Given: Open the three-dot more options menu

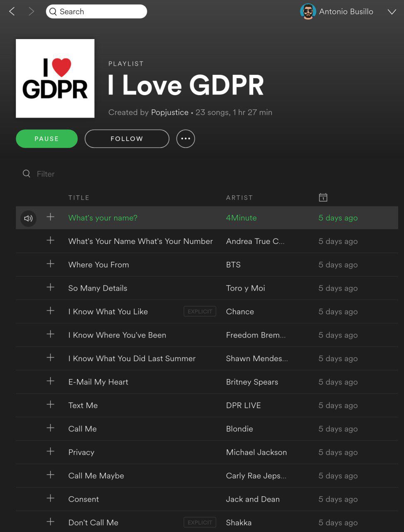Looking at the screenshot, I should [x=186, y=139].
